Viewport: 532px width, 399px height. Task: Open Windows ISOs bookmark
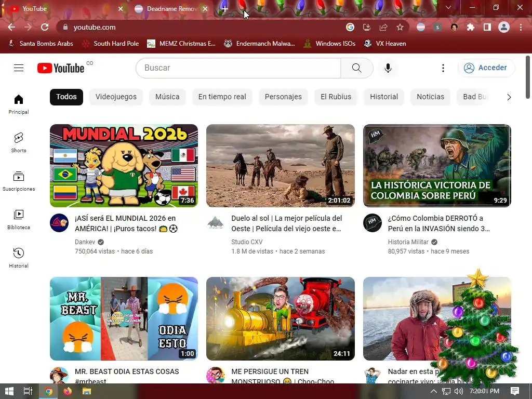pyautogui.click(x=329, y=44)
